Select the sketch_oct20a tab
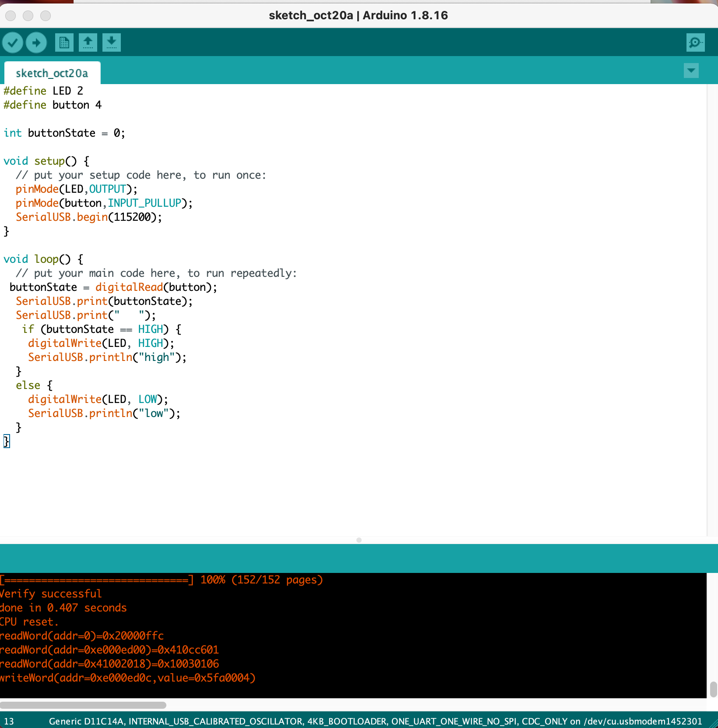The height and width of the screenshot is (728, 718). coord(52,73)
